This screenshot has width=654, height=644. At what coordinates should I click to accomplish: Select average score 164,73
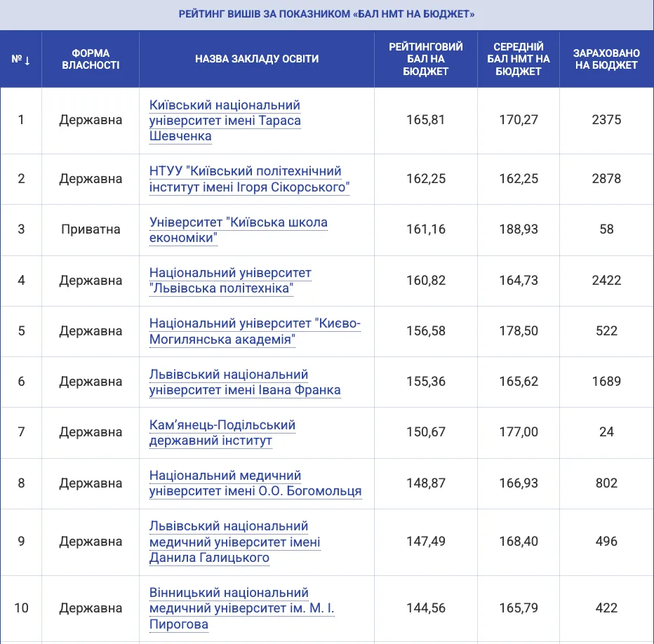[519, 281]
